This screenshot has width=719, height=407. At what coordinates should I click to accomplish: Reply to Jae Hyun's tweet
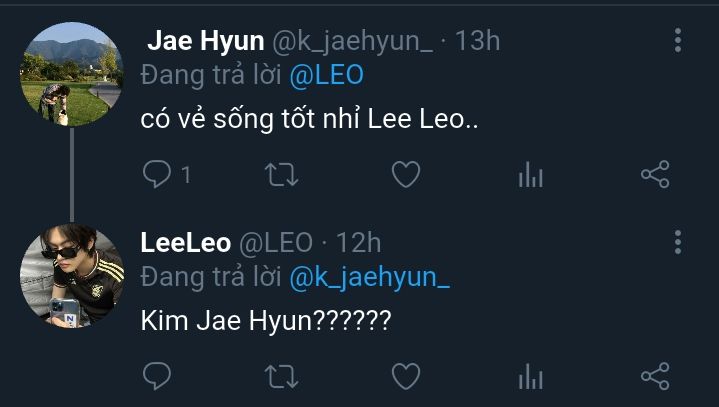[158, 176]
